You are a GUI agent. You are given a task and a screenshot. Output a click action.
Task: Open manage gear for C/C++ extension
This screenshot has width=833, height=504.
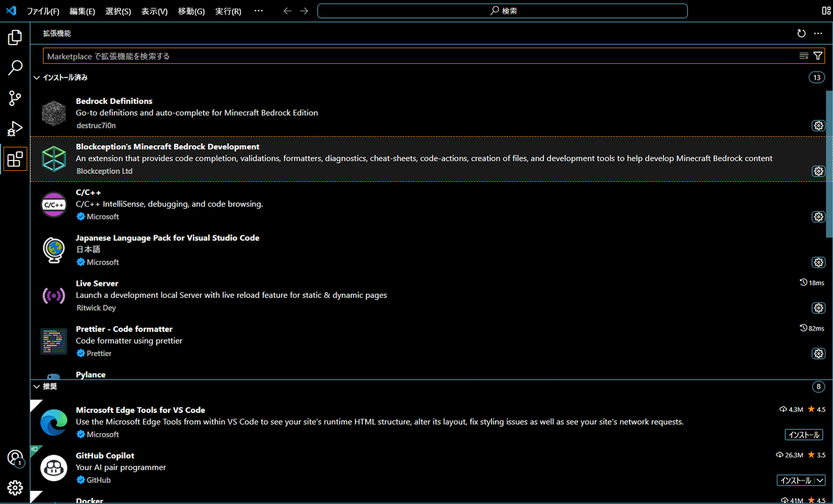(818, 217)
